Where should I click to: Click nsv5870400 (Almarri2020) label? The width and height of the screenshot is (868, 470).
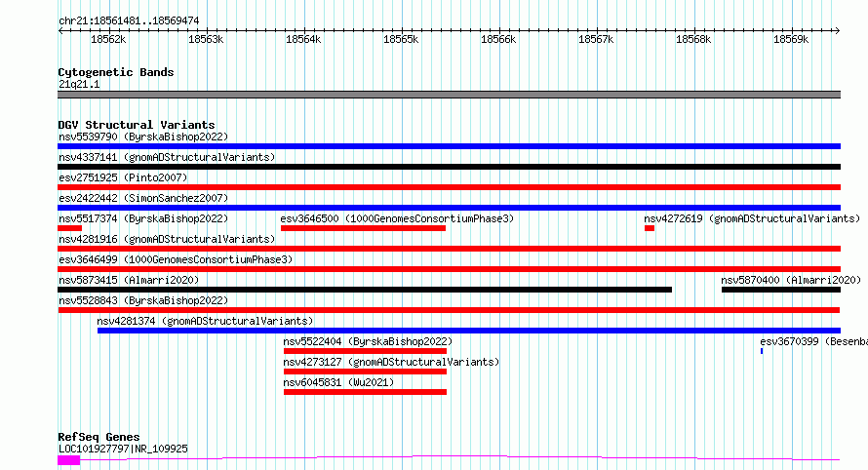coord(791,280)
